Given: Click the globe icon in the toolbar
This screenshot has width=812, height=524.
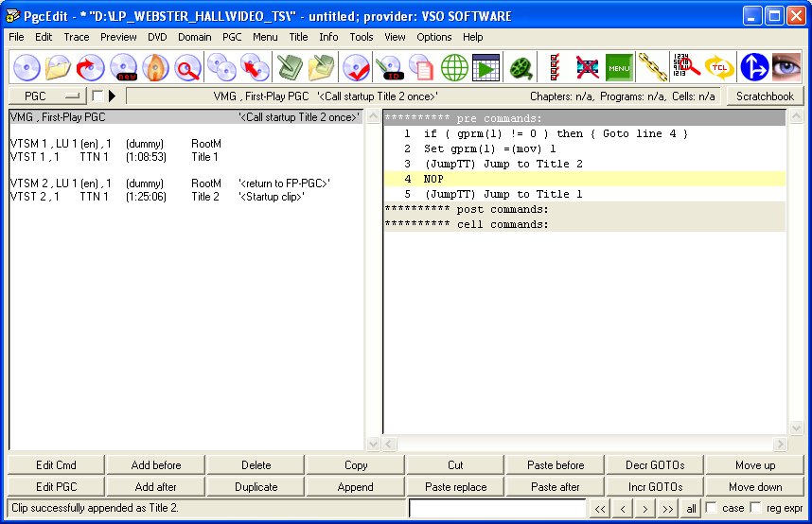Looking at the screenshot, I should [x=454, y=68].
